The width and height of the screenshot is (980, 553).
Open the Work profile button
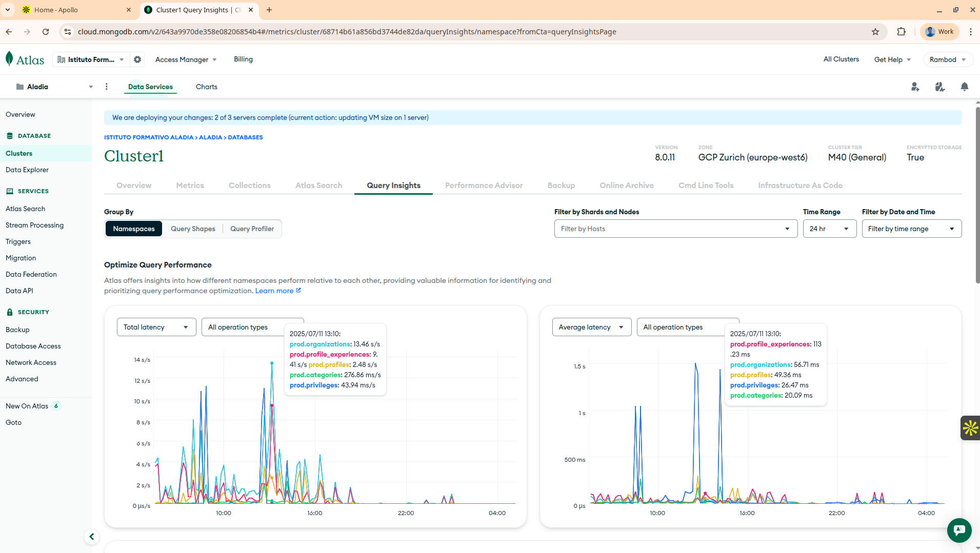pyautogui.click(x=939, y=32)
